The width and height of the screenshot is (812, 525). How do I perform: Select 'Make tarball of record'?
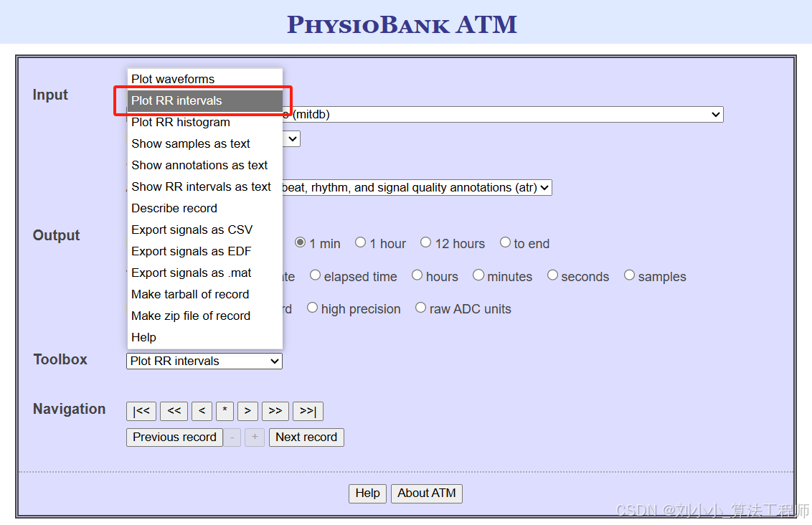point(204,294)
